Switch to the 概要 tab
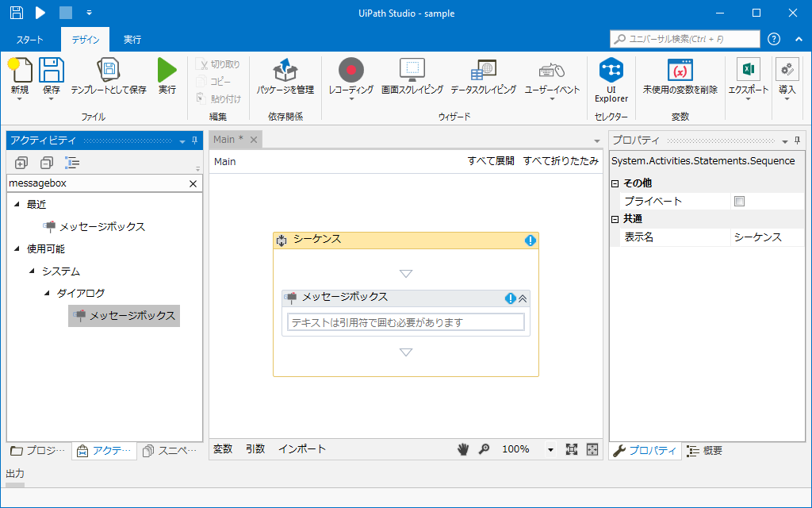The width and height of the screenshot is (812, 508). click(x=704, y=451)
